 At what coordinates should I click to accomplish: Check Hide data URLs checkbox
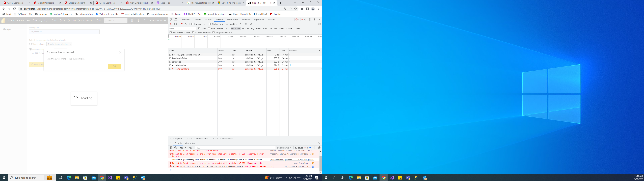(x=209, y=28)
